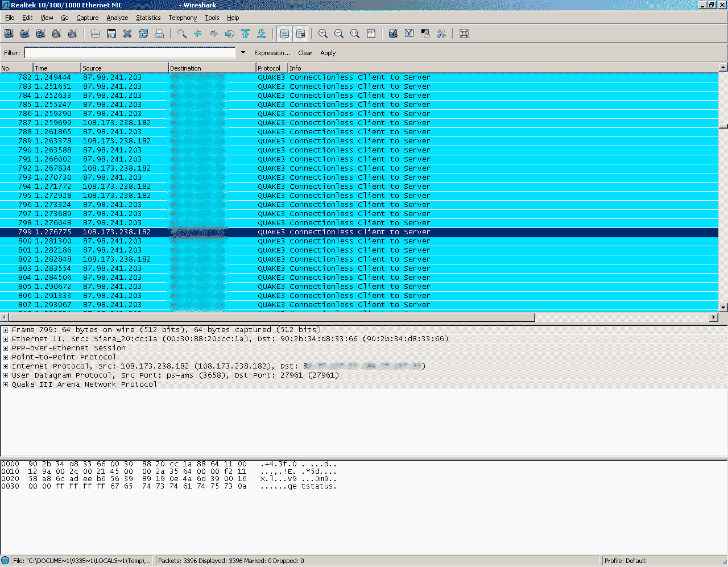Click hex dump line 0030
The width and height of the screenshot is (728, 567).
(169, 486)
